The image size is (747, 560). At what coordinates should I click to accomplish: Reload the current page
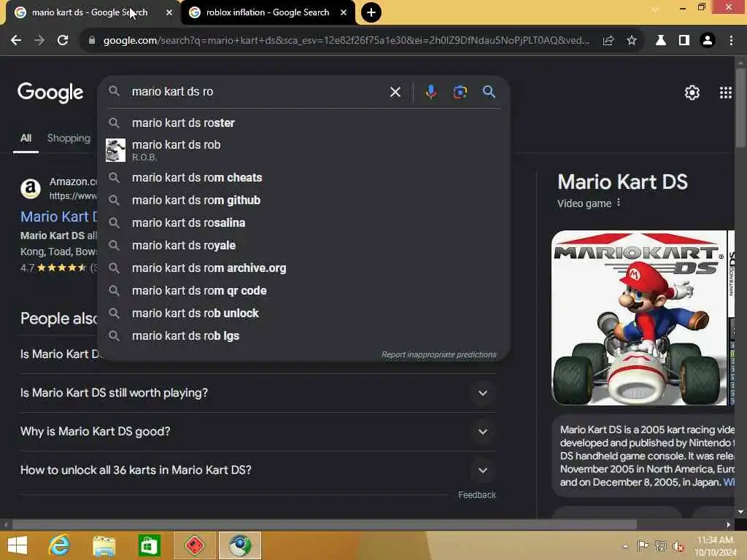point(63,41)
